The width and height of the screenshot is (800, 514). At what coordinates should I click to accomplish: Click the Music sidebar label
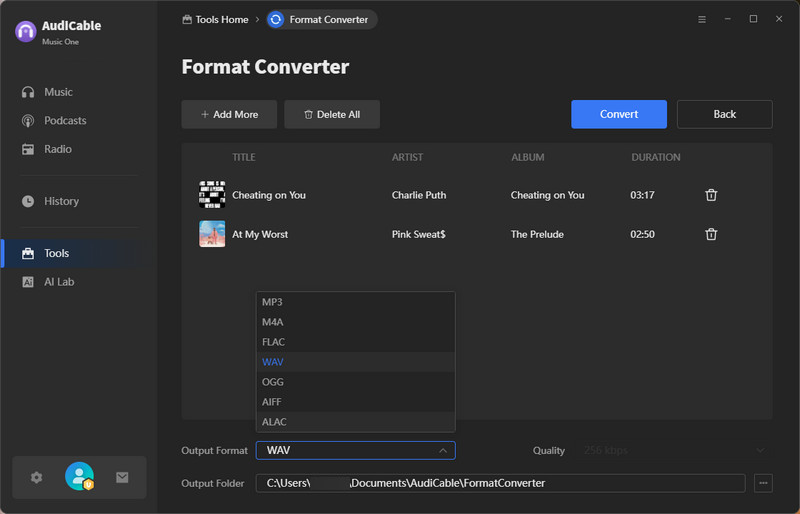(58, 92)
